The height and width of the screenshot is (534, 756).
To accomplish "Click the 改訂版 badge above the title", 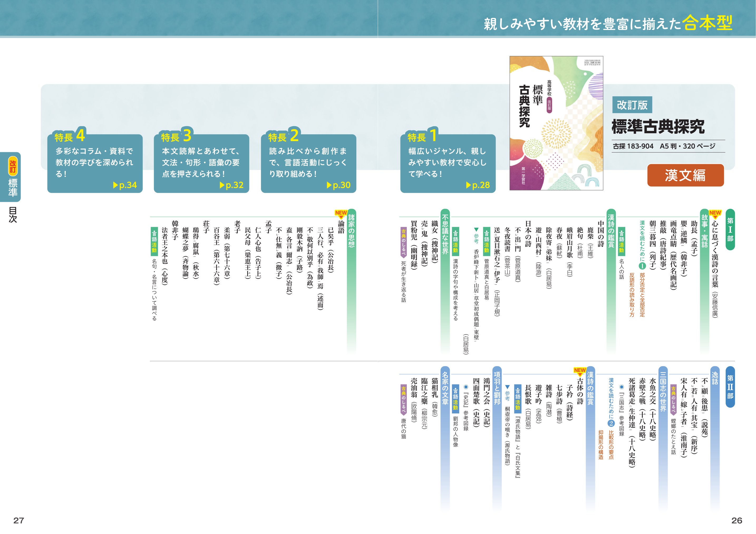I will tap(632, 105).
